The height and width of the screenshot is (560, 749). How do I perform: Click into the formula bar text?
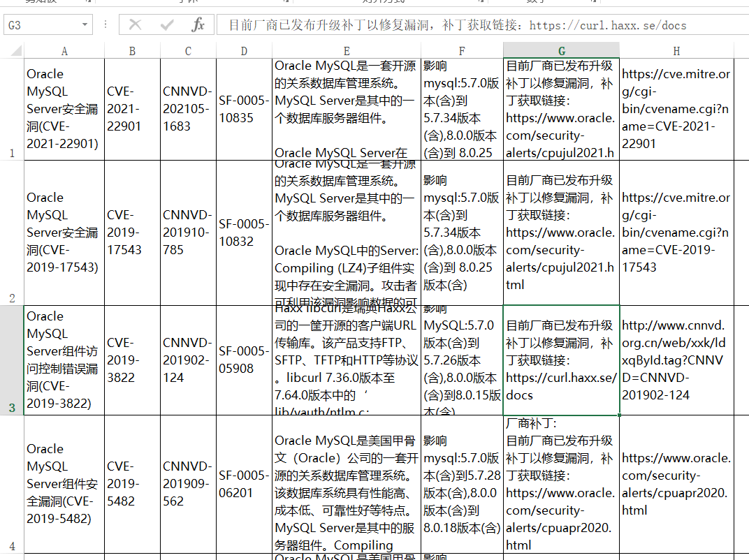tap(483, 25)
